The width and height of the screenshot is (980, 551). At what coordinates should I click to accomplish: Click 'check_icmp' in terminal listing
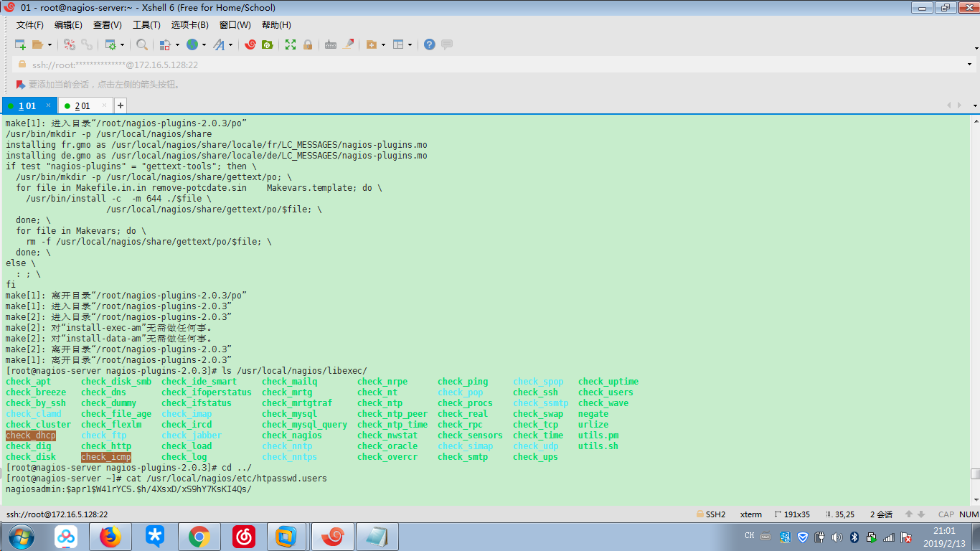coord(106,457)
